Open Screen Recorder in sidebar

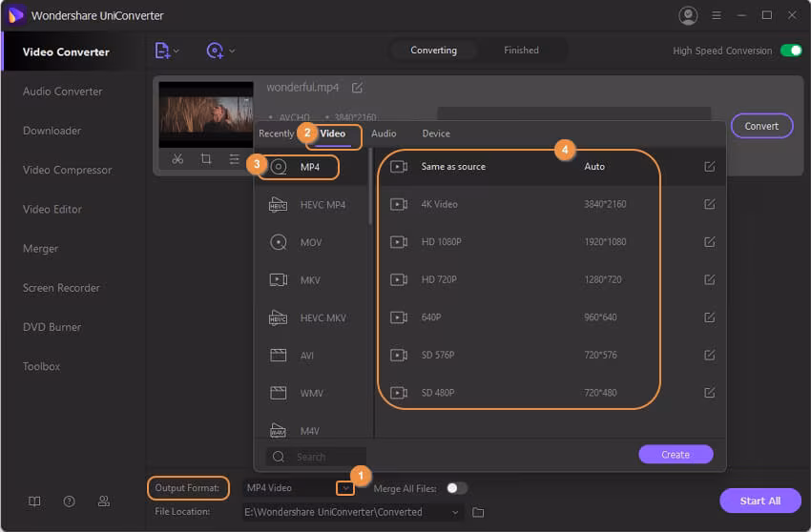coord(61,288)
